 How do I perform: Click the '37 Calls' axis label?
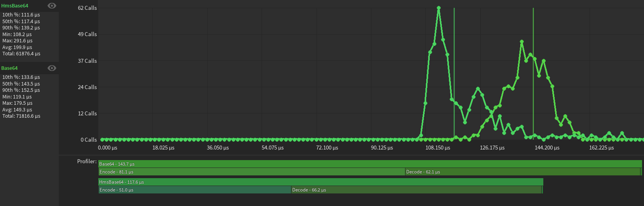pos(87,61)
